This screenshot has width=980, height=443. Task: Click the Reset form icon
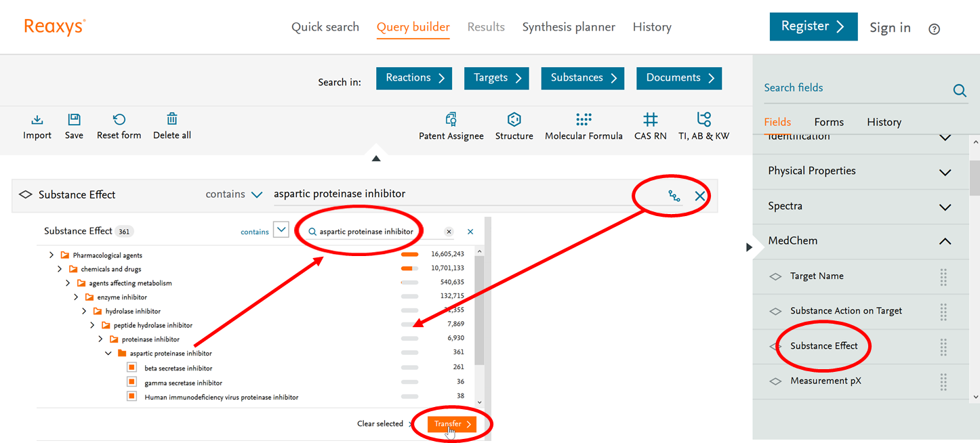[x=119, y=120]
